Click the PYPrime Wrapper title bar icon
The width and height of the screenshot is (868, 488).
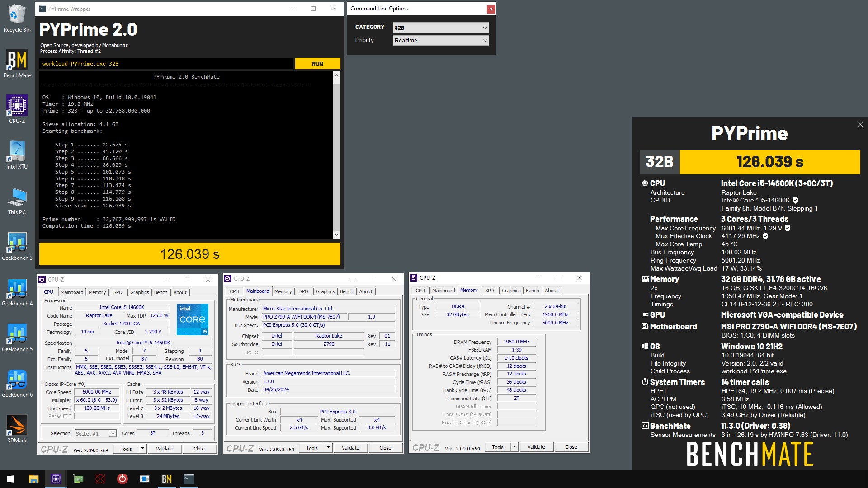point(42,9)
